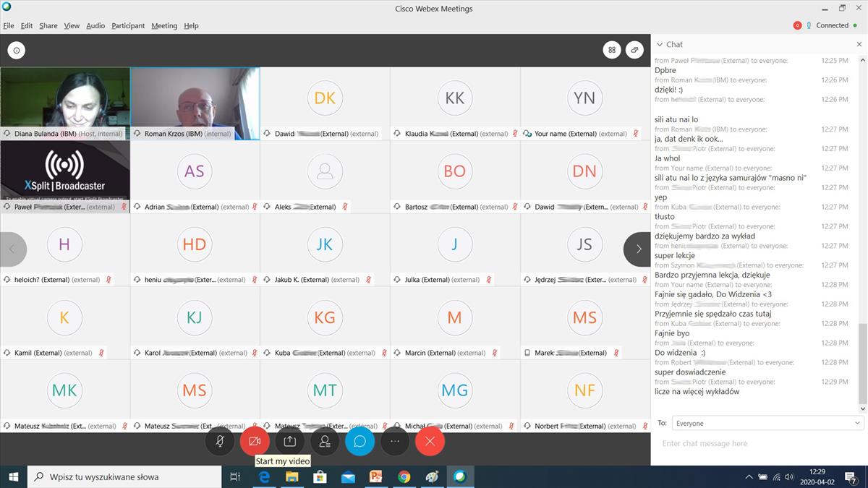Open the Participant menu
Viewport: 868px width, 488px height.
click(128, 25)
